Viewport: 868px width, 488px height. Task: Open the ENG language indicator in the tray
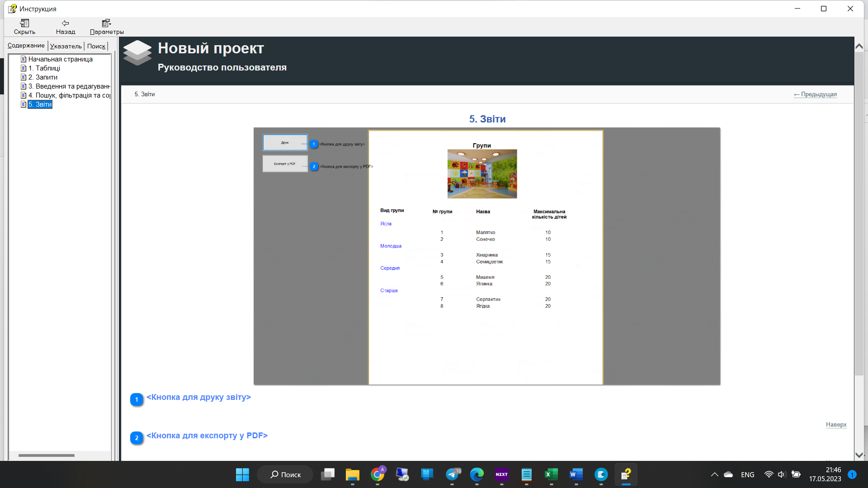[x=747, y=474]
